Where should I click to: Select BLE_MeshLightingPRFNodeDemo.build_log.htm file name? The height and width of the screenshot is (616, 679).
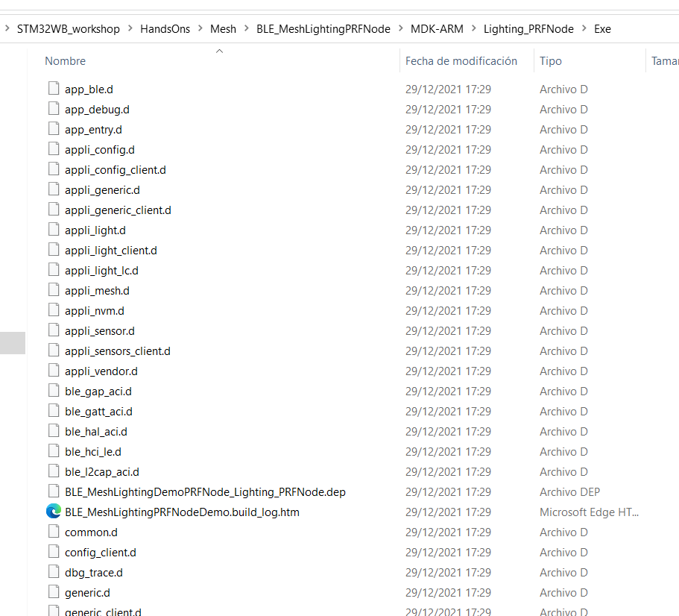(182, 512)
